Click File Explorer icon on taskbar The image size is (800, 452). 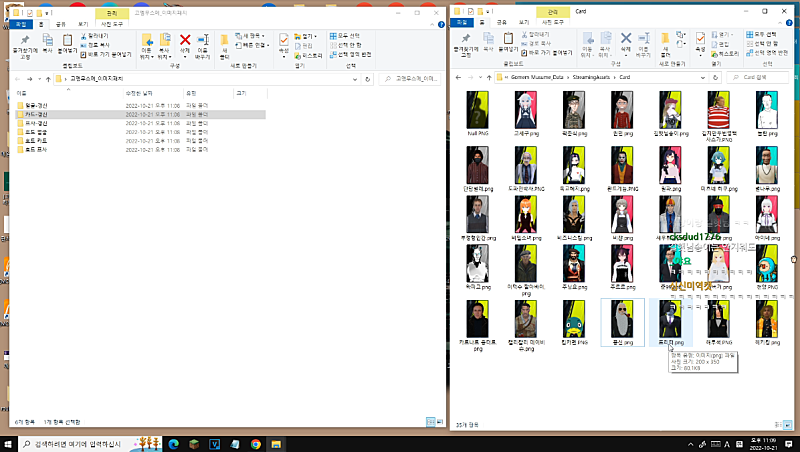(x=276, y=444)
